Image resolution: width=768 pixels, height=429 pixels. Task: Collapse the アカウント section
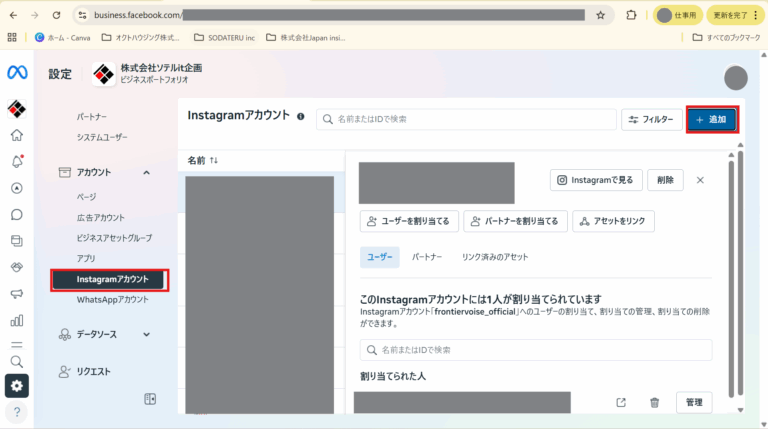(x=146, y=172)
